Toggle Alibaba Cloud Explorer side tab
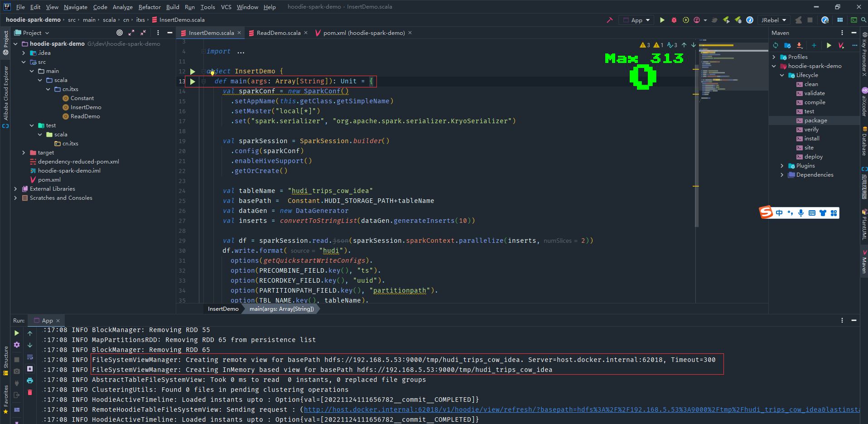 point(5,96)
